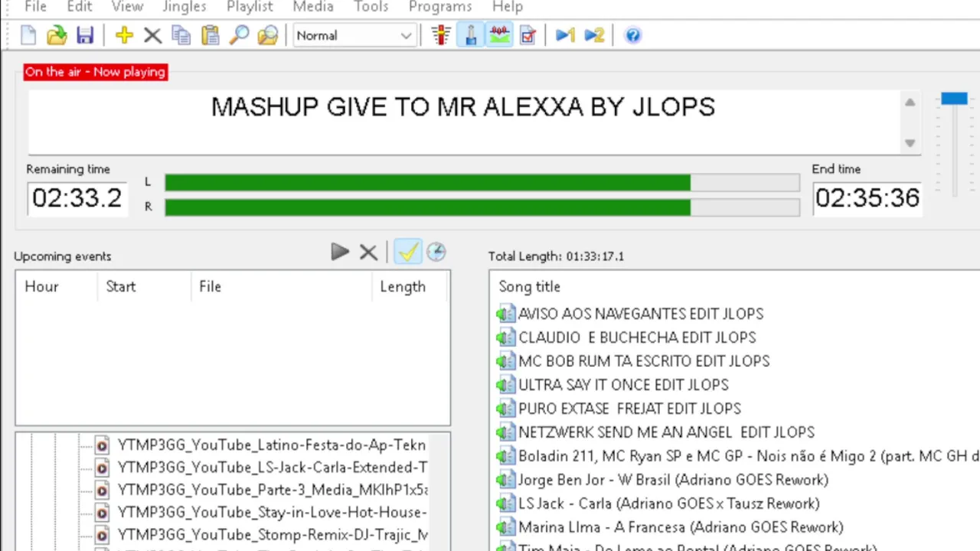Add a track using the yellow plus icon

[x=124, y=35]
